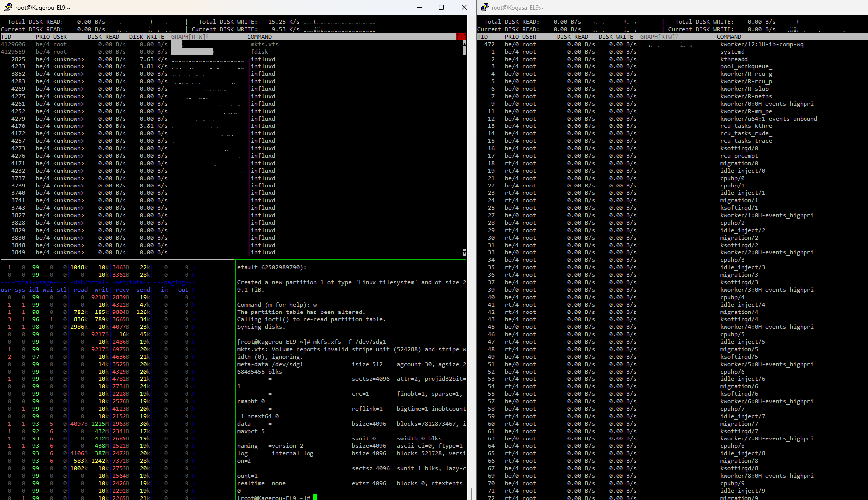The image size is (868, 500).
Task: Click the fdisk process row TID 4129559
Action: pyautogui.click(x=231, y=52)
